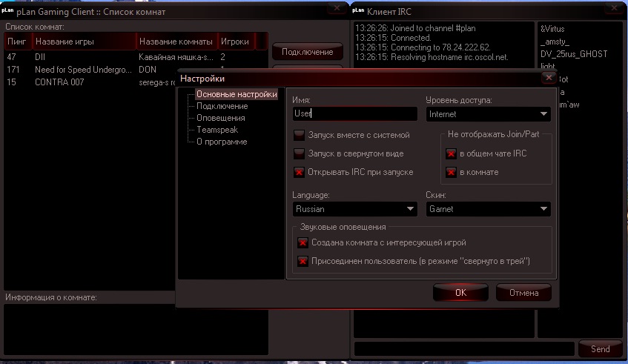The image size is (628, 364).
Task: Open Оповещения settings section
Action: [220, 118]
